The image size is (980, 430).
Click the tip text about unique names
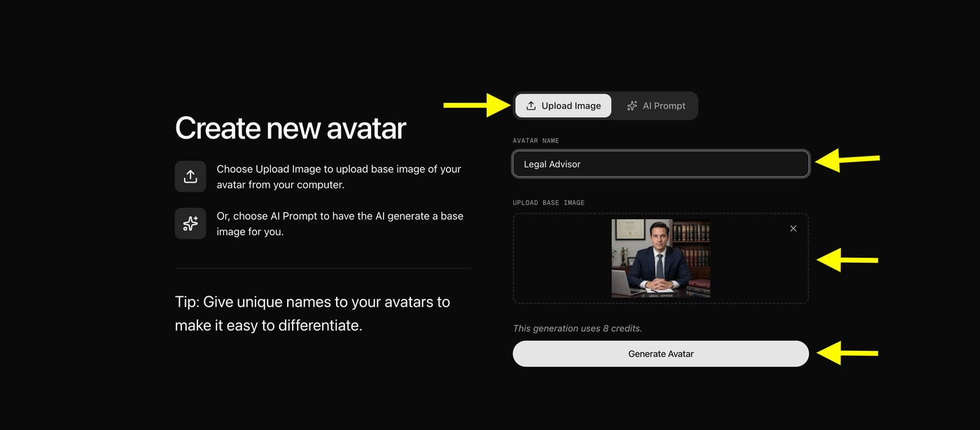coord(313,314)
